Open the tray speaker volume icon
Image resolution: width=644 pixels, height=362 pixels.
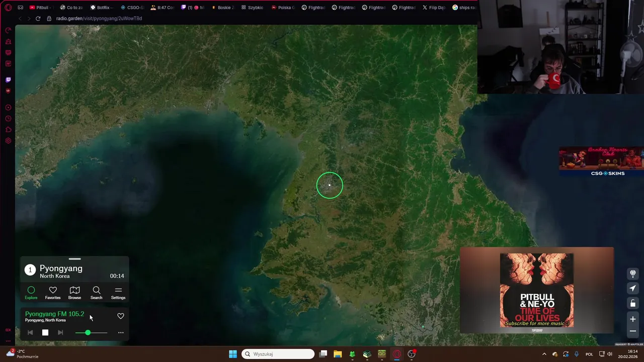tap(610, 354)
